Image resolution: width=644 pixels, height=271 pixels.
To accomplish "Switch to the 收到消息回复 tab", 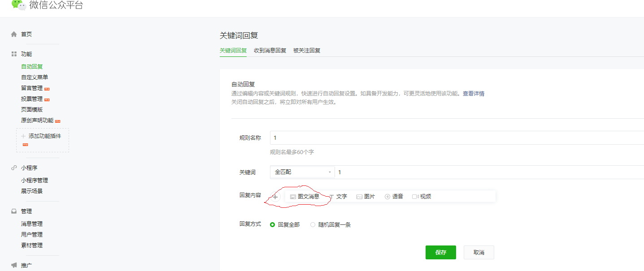I will (x=270, y=51).
